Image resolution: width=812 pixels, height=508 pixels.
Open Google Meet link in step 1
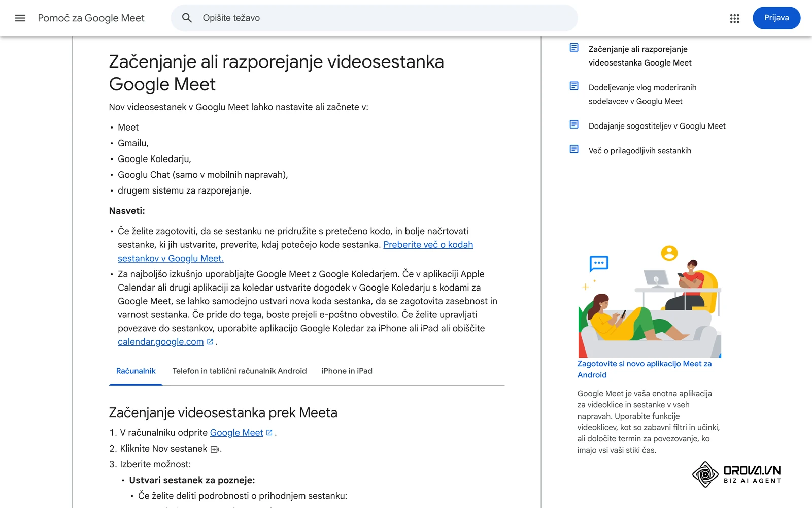pyautogui.click(x=236, y=433)
